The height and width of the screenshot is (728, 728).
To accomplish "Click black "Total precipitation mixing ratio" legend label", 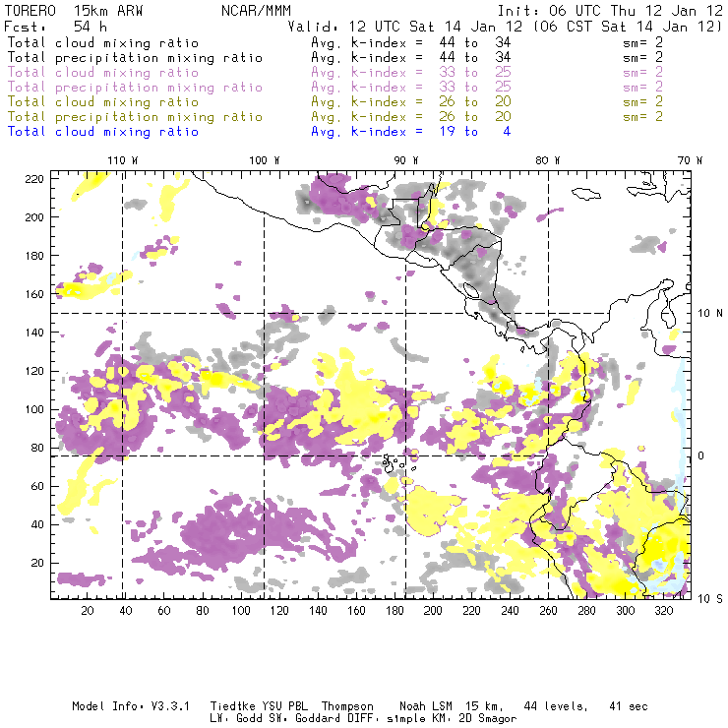I will tap(135, 58).
